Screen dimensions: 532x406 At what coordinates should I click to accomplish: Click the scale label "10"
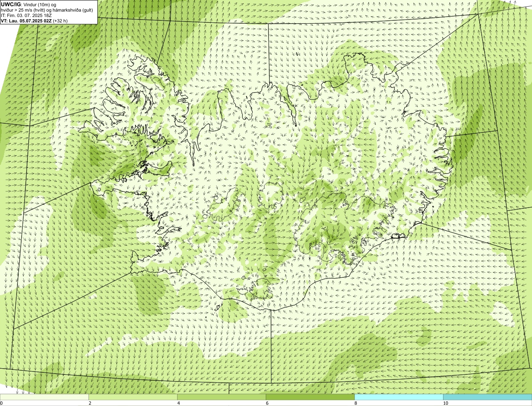coord(446,403)
